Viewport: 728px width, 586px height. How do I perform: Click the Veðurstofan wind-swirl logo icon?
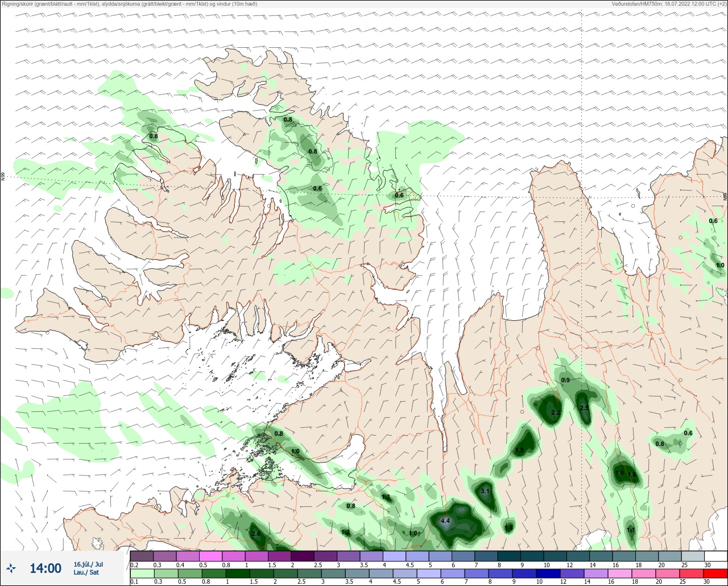pos(11,568)
